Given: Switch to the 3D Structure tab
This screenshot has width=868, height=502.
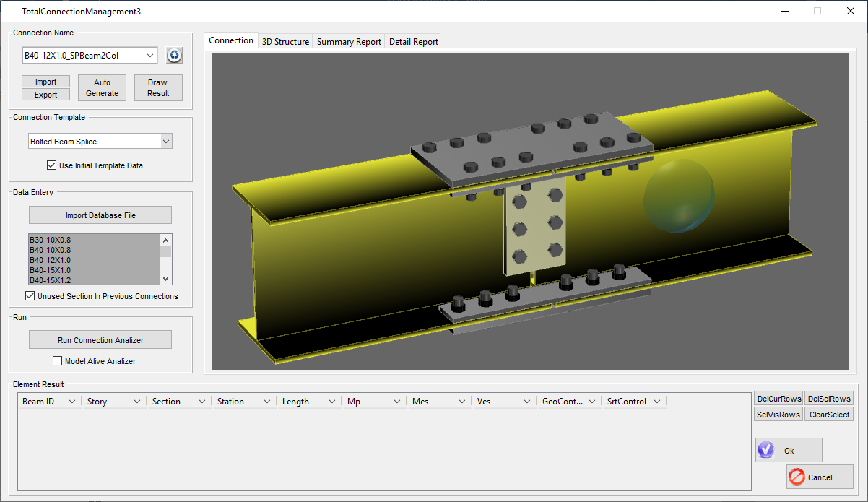Looking at the screenshot, I should tap(285, 42).
